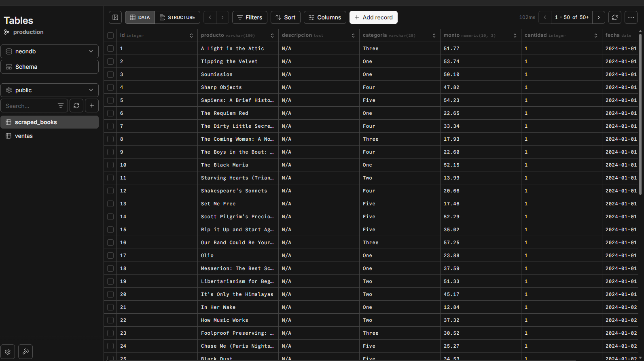Viewport: 644px width, 361px height.
Task: Sort by the producto column arrows
Action: [272, 36]
